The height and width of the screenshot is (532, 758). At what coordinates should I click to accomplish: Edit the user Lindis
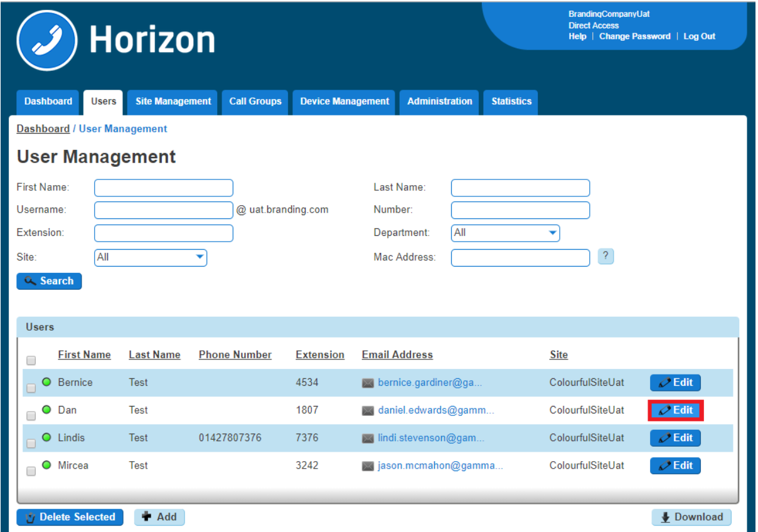[675, 438]
